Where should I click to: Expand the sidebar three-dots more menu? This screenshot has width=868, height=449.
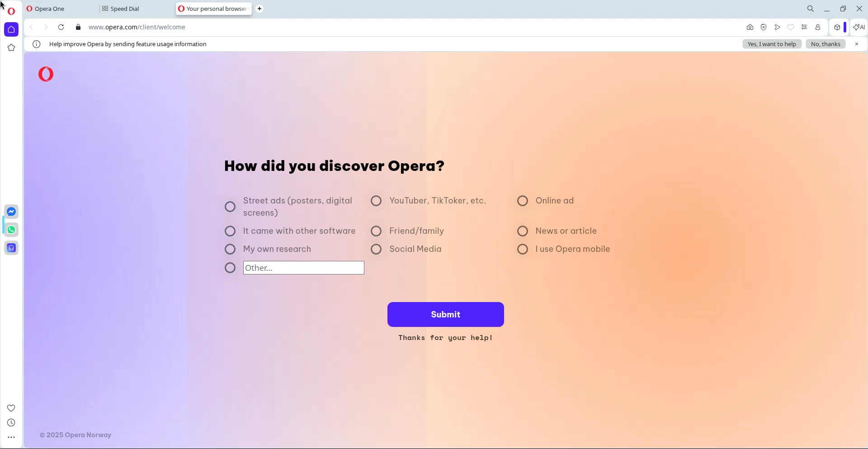click(11, 437)
